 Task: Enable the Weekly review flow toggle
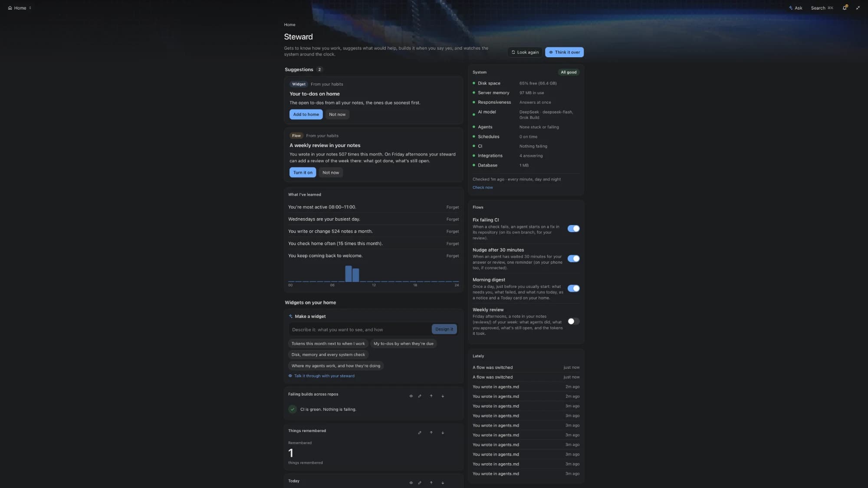pyautogui.click(x=573, y=321)
